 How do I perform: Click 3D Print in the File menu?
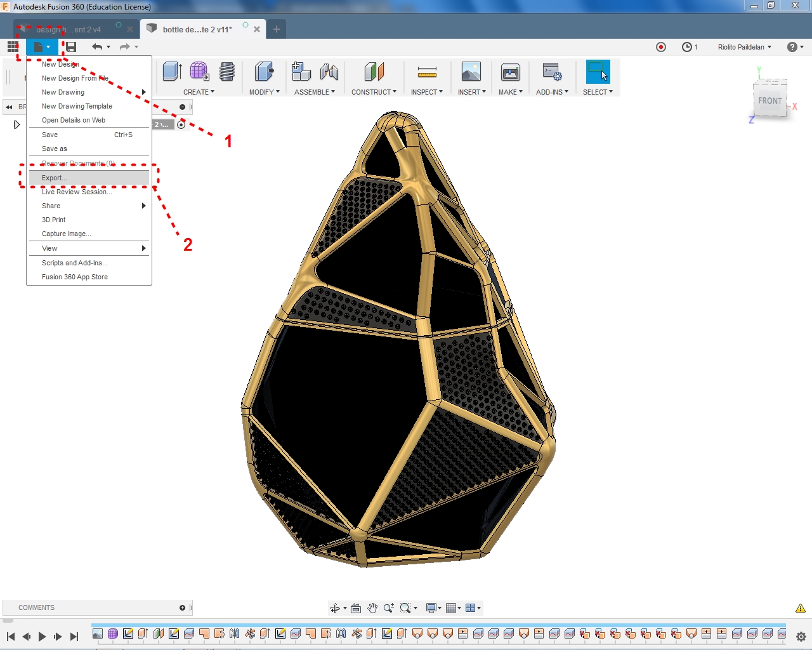tap(53, 220)
